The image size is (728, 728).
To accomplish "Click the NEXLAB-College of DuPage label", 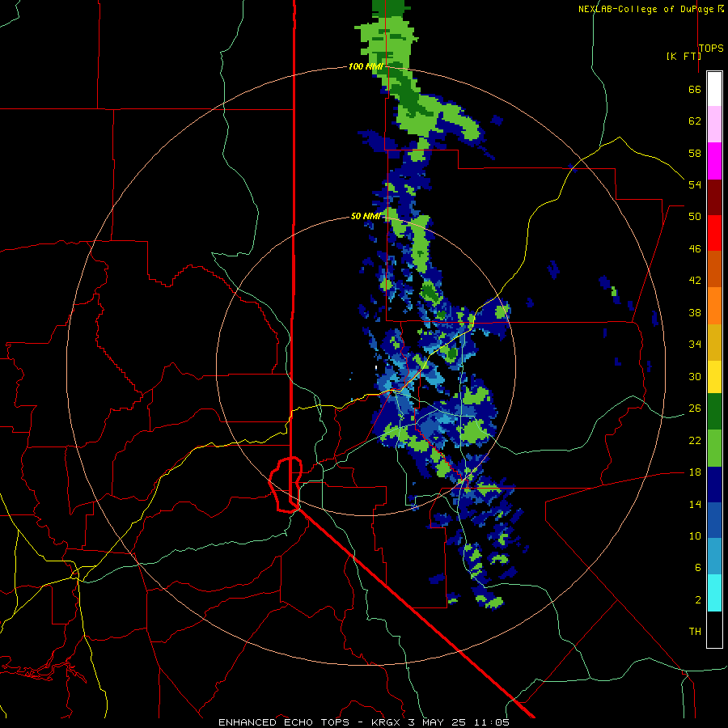I will point(645,9).
